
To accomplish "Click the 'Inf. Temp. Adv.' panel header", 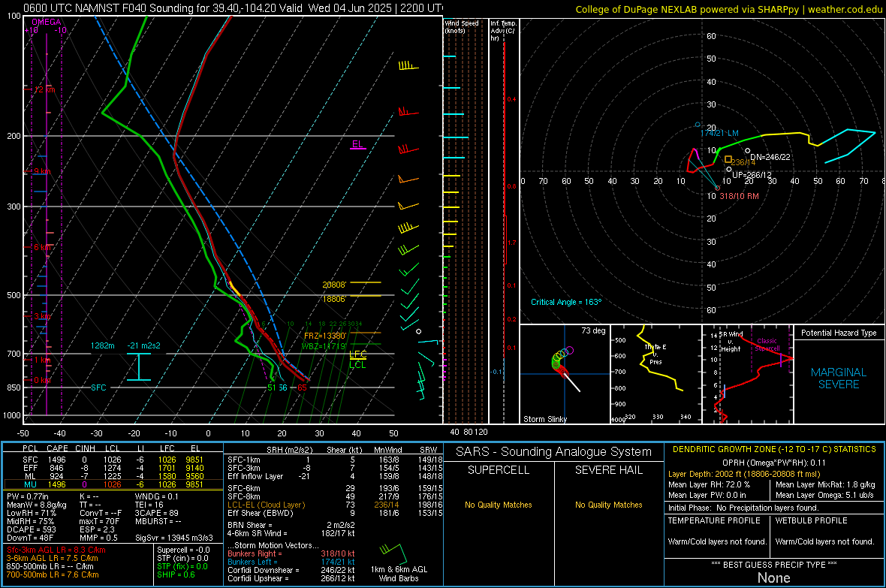I will coord(503,31).
